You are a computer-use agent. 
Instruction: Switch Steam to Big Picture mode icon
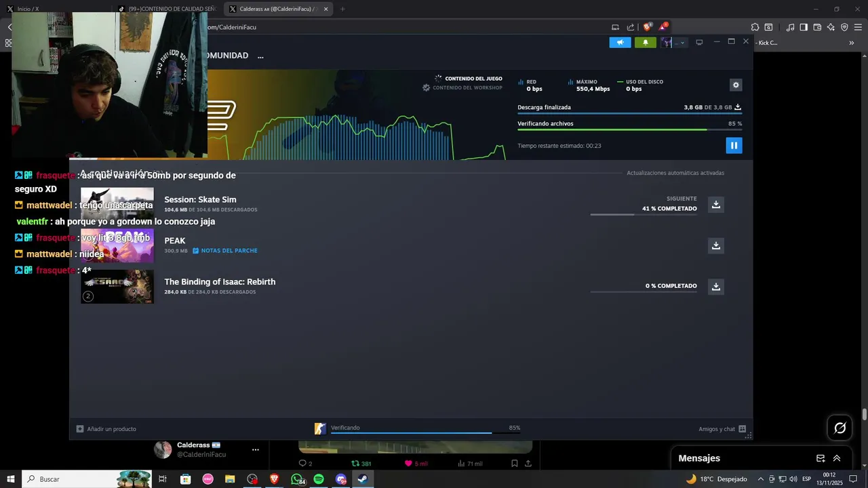pos(699,42)
